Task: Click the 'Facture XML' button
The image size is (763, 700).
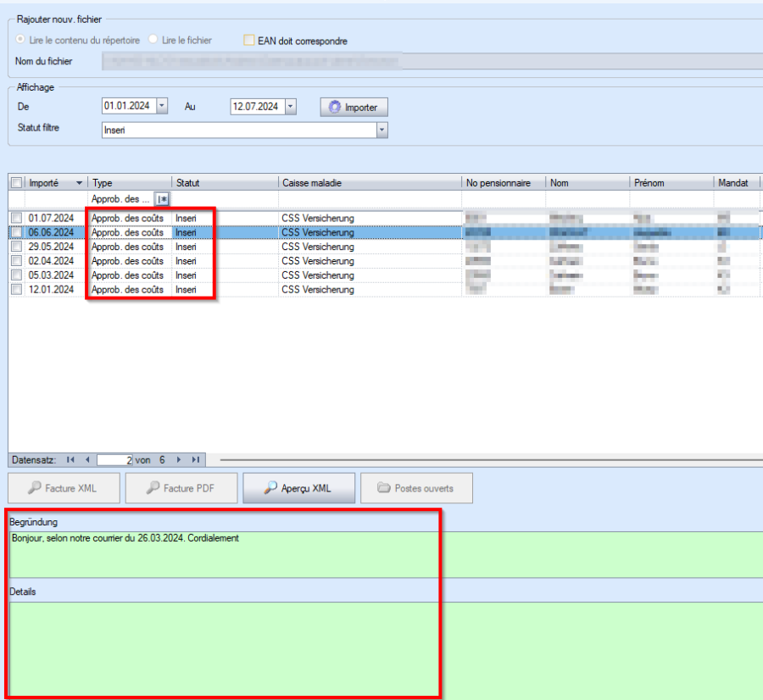Action: pyautogui.click(x=64, y=488)
